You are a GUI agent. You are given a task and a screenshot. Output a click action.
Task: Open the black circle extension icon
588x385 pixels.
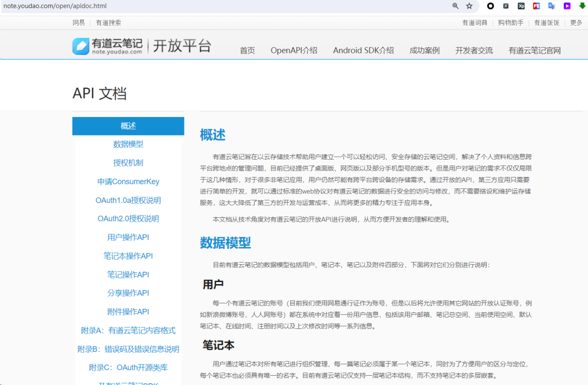(x=490, y=5)
